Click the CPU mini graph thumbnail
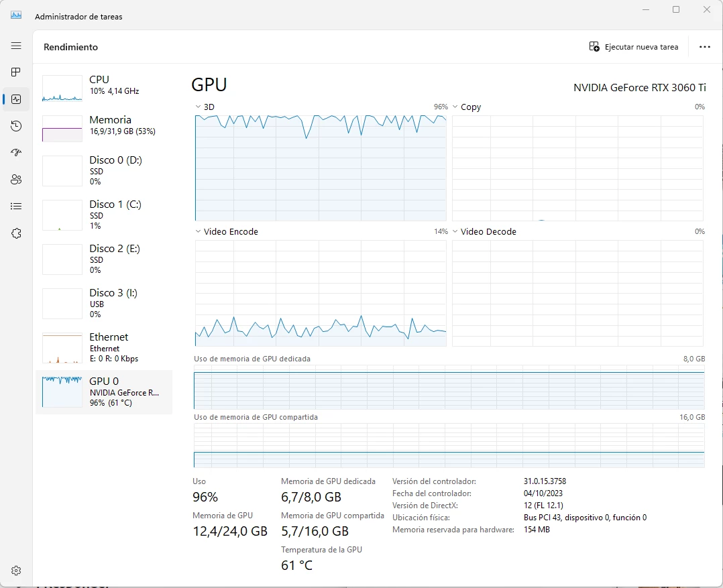 [x=62, y=89]
